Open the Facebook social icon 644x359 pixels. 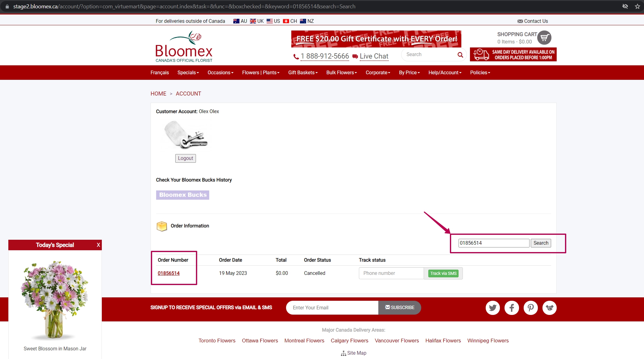point(512,308)
